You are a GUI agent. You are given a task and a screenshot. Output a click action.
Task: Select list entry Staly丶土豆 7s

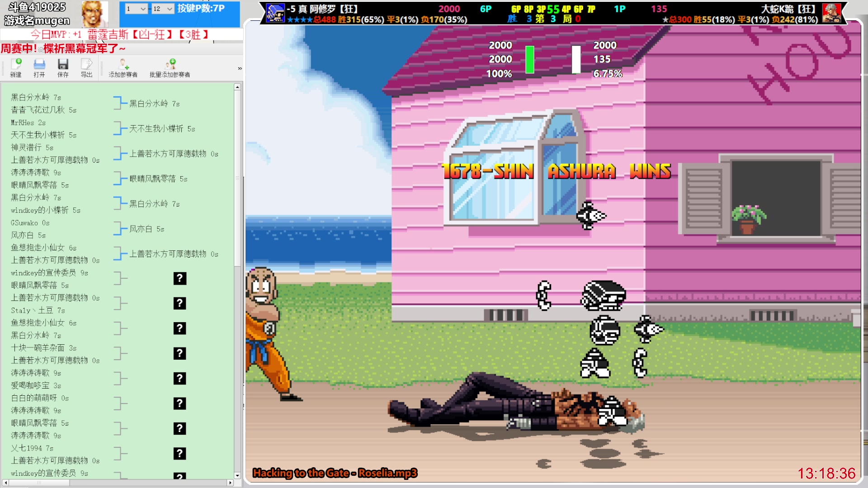point(38,310)
